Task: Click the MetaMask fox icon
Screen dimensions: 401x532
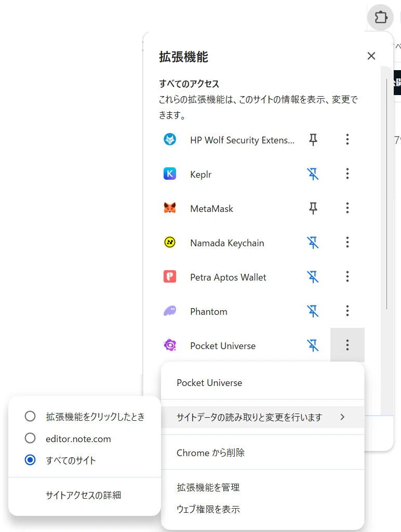Action: (x=170, y=208)
